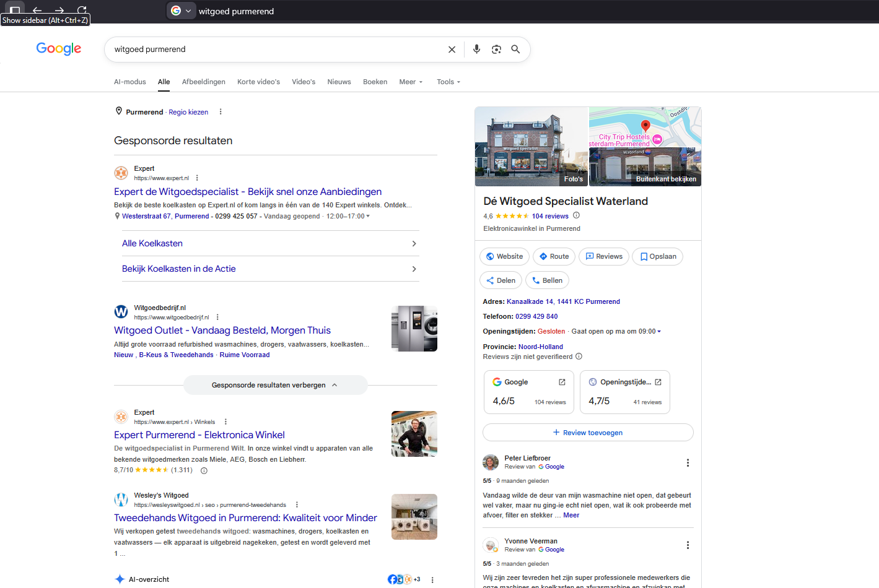The width and height of the screenshot is (879, 588).
Task: Click phone number 0299 429 840
Action: 536,316
